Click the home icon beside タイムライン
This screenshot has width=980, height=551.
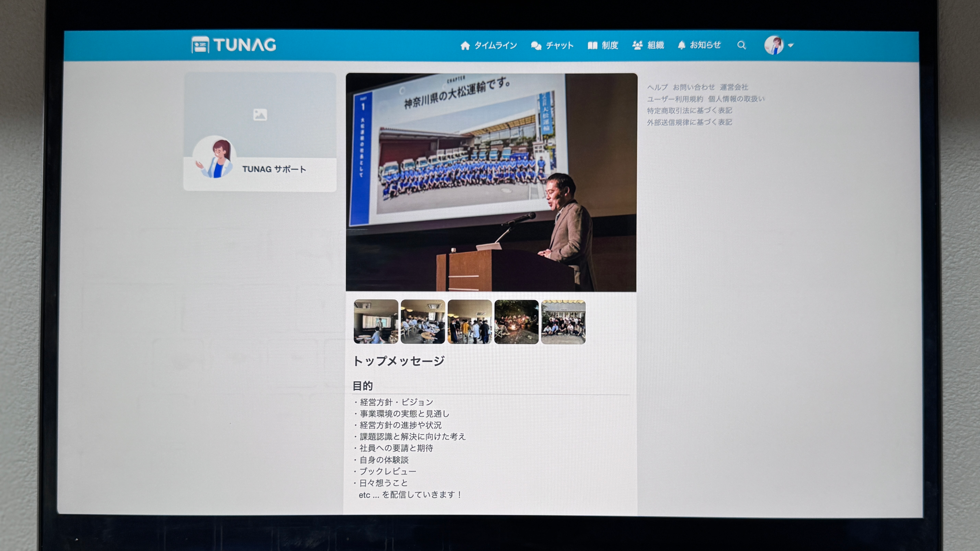tap(465, 46)
